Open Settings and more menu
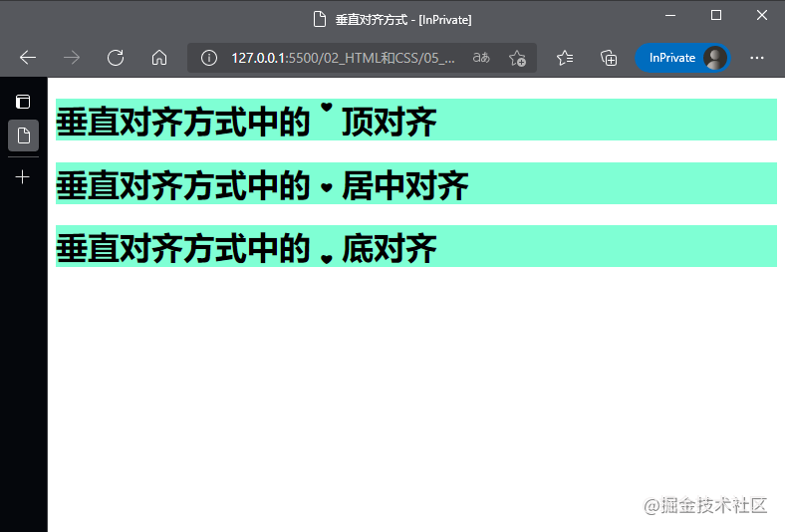This screenshot has height=532, width=785. (757, 58)
